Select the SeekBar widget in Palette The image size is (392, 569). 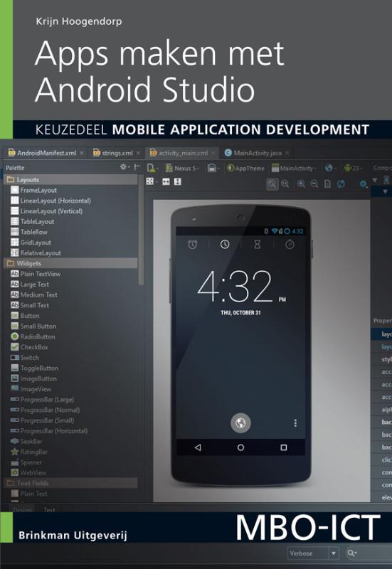click(x=26, y=441)
